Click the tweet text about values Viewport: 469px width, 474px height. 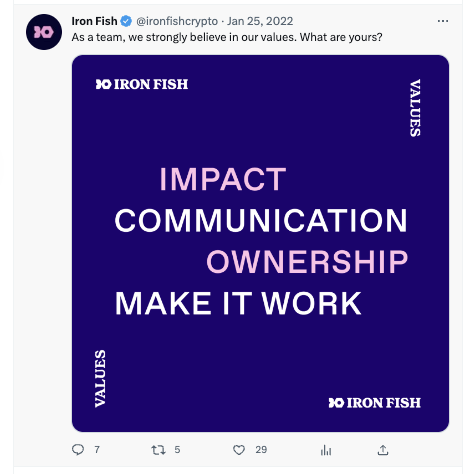coord(227,37)
